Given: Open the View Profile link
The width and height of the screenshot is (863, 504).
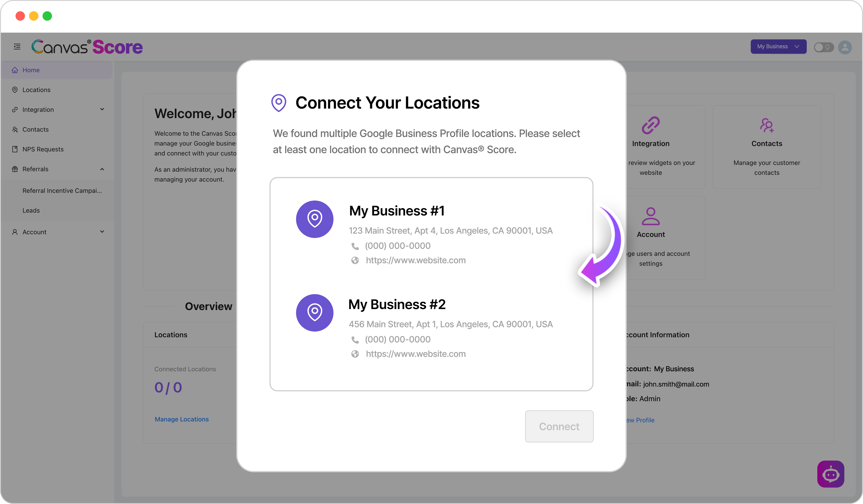Looking at the screenshot, I should click(x=640, y=420).
